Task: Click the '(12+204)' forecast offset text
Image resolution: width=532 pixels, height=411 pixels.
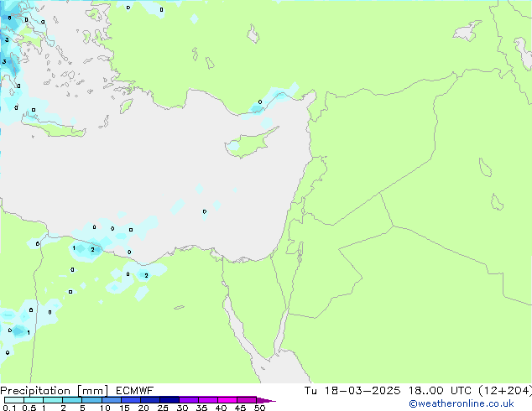Action: [x=505, y=391]
